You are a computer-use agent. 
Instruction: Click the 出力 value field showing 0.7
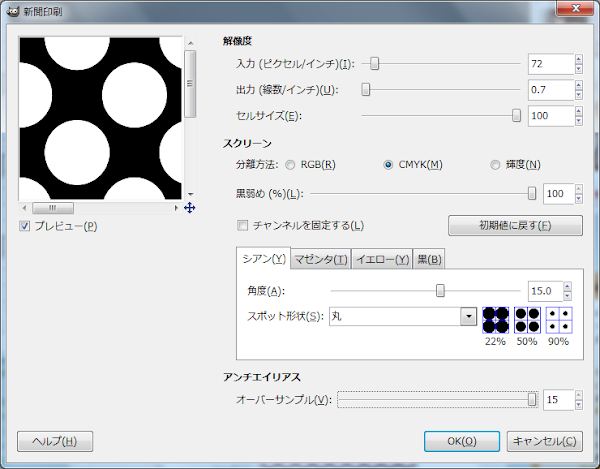[551, 90]
